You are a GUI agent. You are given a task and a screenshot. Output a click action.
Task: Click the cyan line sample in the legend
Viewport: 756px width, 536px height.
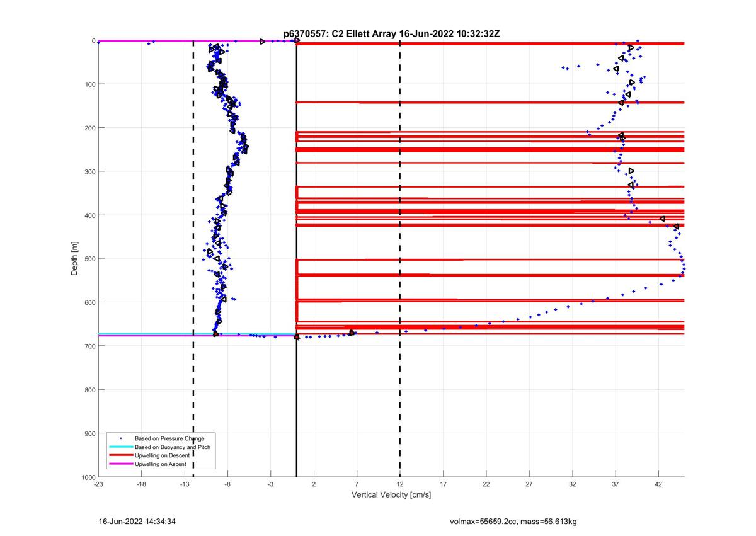[120, 447]
